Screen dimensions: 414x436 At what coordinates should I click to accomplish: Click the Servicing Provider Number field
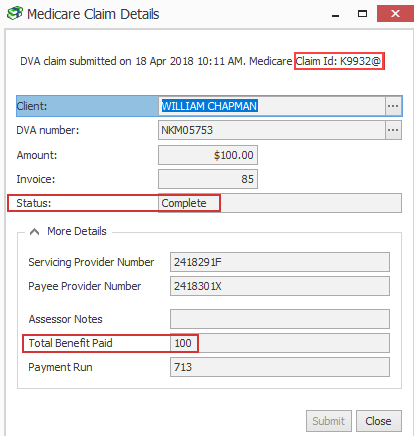pos(280,262)
